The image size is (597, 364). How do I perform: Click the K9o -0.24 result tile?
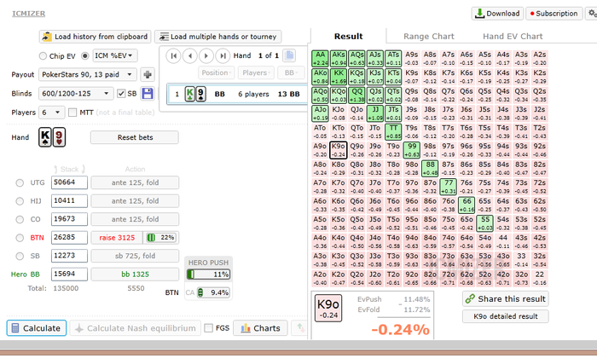[x=328, y=308]
